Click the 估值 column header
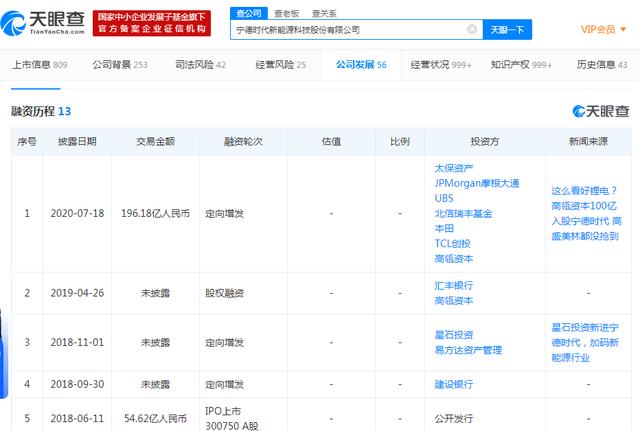640x431 pixels. click(331, 142)
